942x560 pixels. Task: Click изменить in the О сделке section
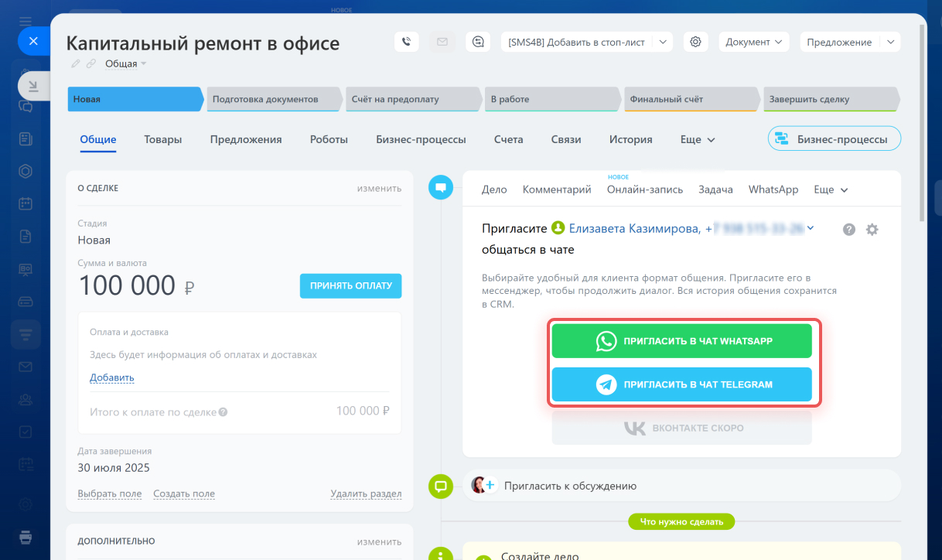point(379,188)
